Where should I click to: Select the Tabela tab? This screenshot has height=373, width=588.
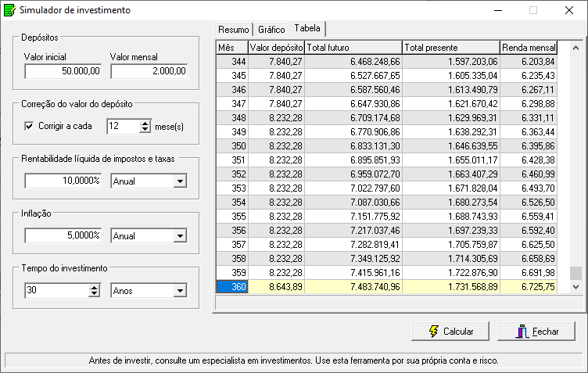tap(307, 28)
